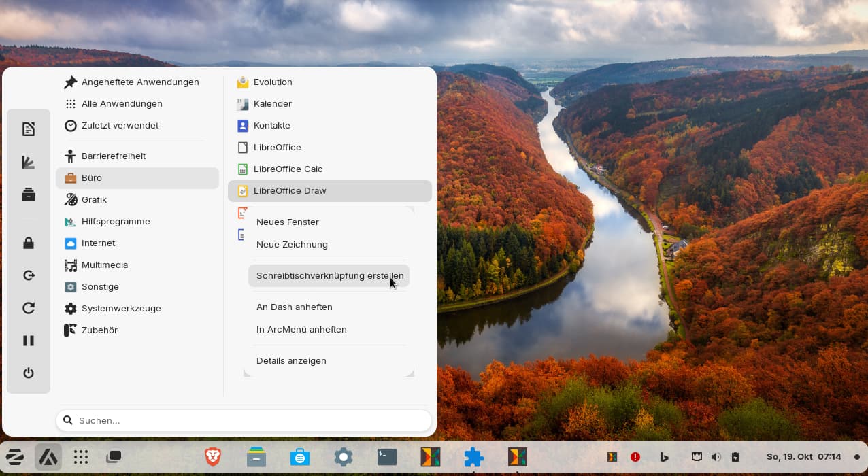
Task: Click the suspend (pause) icon in sidebar
Action: coord(29,340)
